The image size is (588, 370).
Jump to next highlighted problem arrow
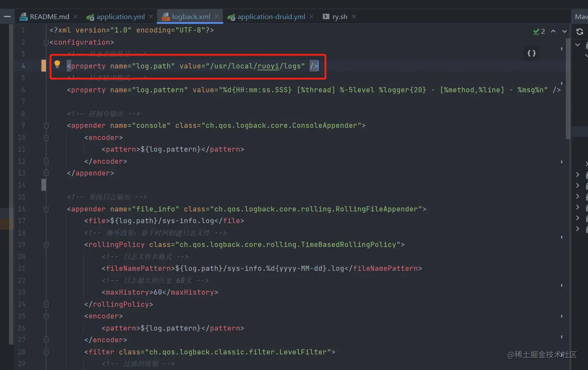pos(565,31)
